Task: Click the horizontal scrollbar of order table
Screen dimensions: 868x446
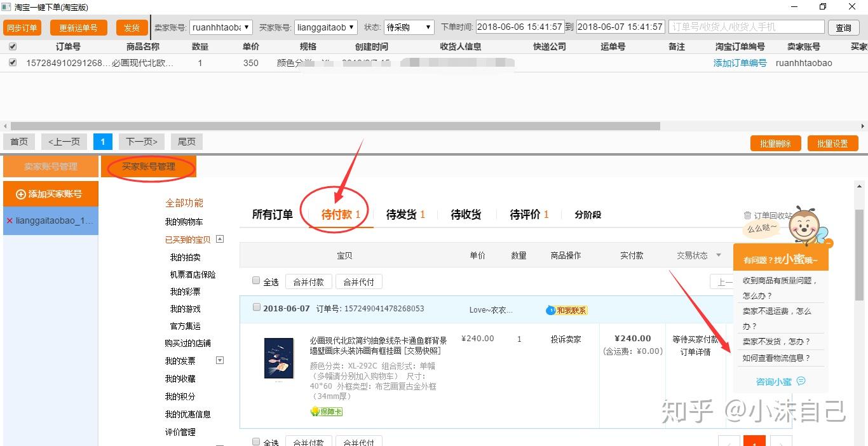Action: point(335,126)
